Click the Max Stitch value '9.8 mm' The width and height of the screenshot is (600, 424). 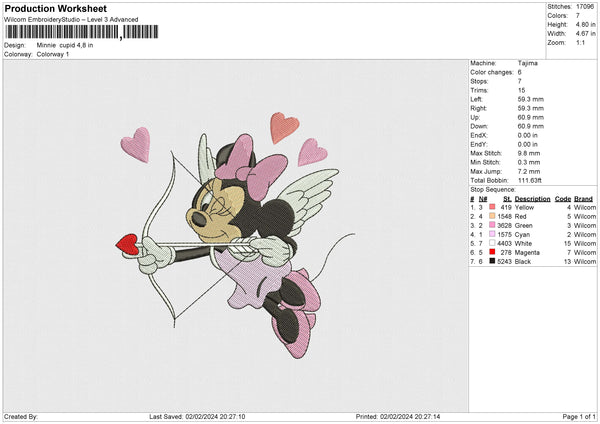[529, 153]
